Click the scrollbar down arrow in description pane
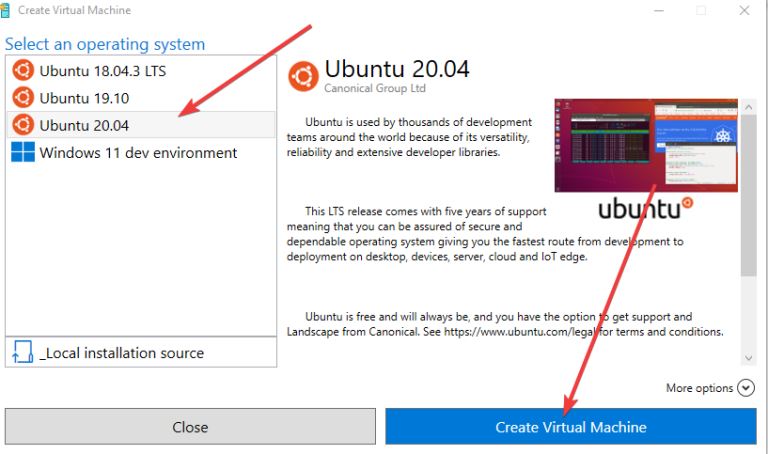 coord(748,358)
